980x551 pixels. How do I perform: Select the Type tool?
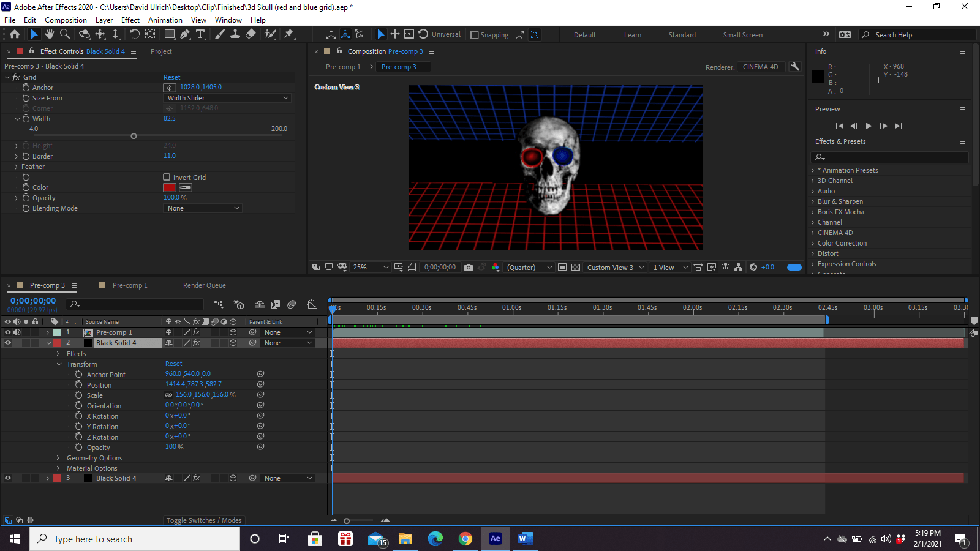[x=200, y=34]
